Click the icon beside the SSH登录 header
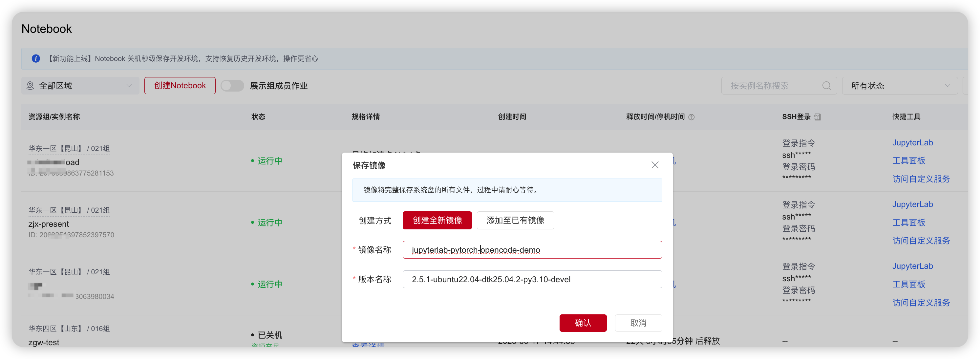 (x=817, y=117)
